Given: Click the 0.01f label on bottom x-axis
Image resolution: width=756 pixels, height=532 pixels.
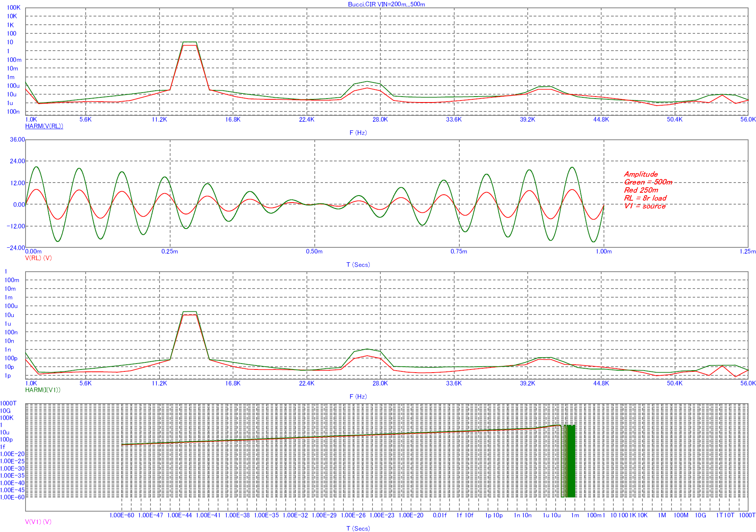Looking at the screenshot, I should 440,515.
